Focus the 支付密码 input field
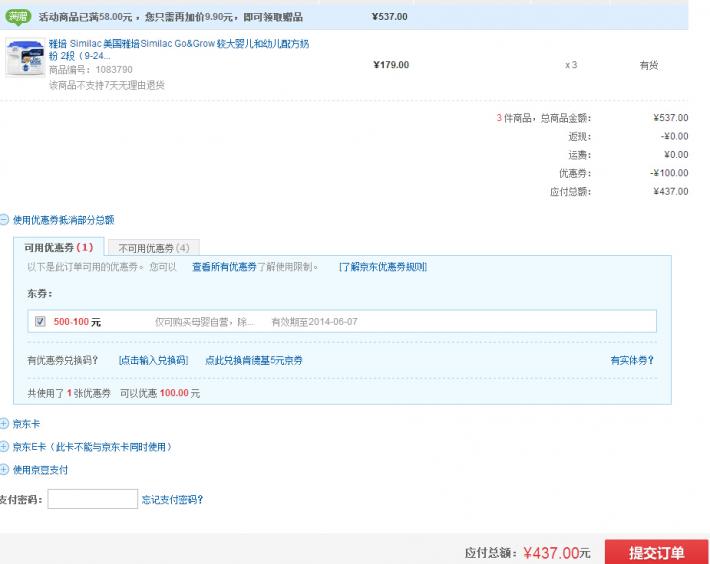The height and width of the screenshot is (564, 710). [92, 499]
